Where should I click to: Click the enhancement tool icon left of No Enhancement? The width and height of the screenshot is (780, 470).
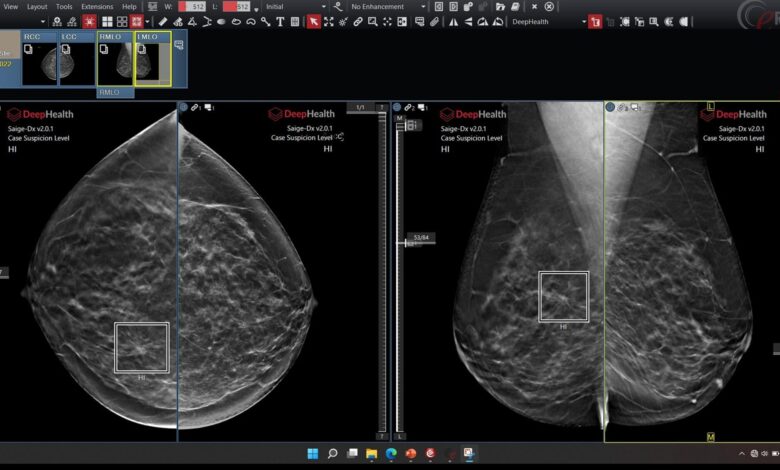tap(338, 6)
